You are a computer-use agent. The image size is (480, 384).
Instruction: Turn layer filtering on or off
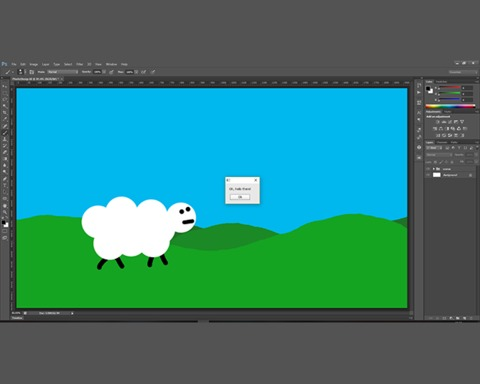click(477, 147)
